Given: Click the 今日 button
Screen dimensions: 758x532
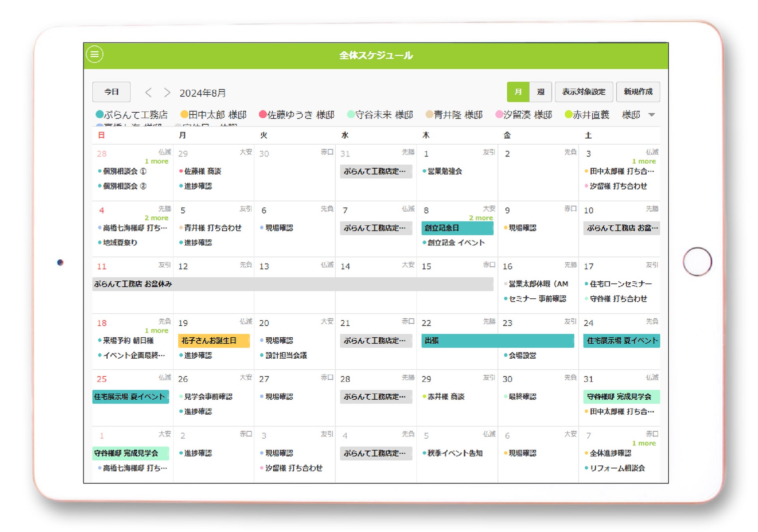Looking at the screenshot, I should [111, 92].
